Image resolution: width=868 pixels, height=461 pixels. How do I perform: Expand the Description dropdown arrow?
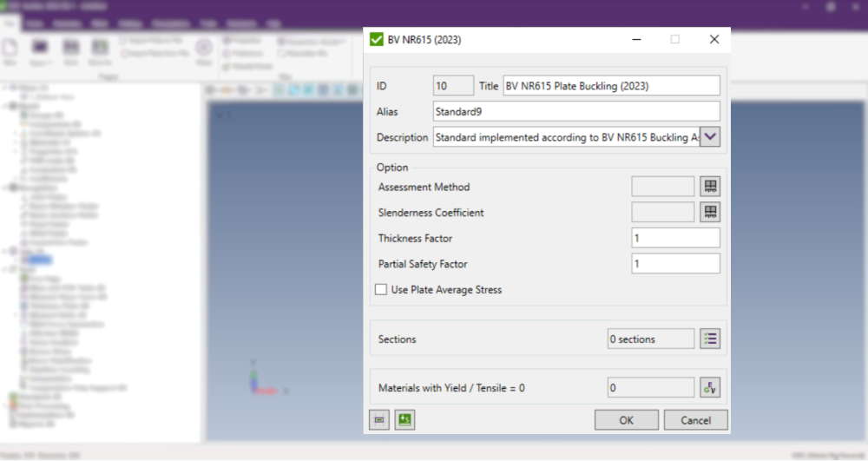710,136
